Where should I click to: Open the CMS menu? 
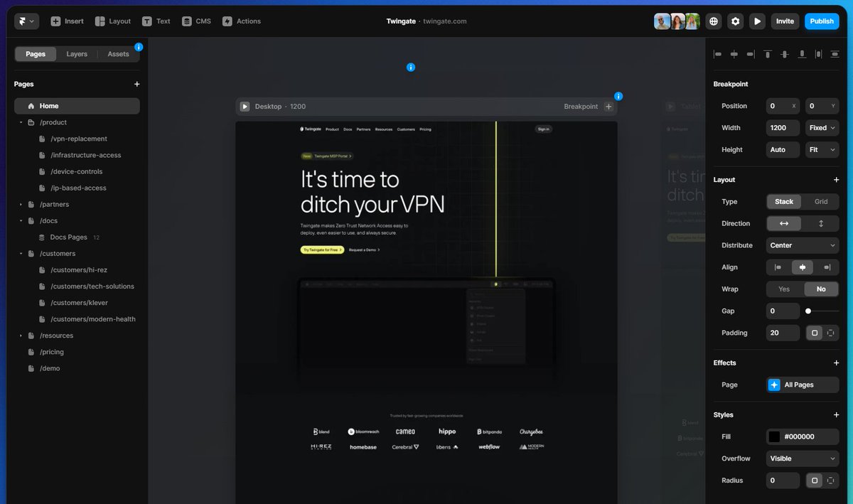coord(196,21)
